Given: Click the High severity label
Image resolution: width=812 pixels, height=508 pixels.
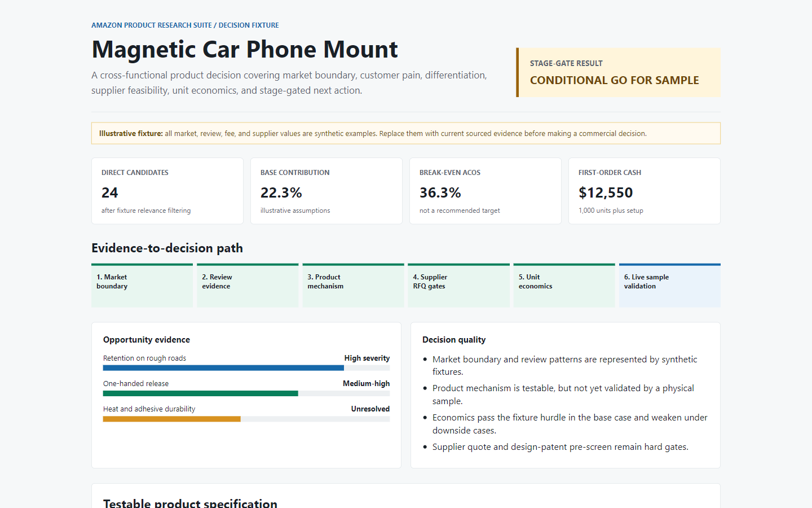Looking at the screenshot, I should (367, 358).
